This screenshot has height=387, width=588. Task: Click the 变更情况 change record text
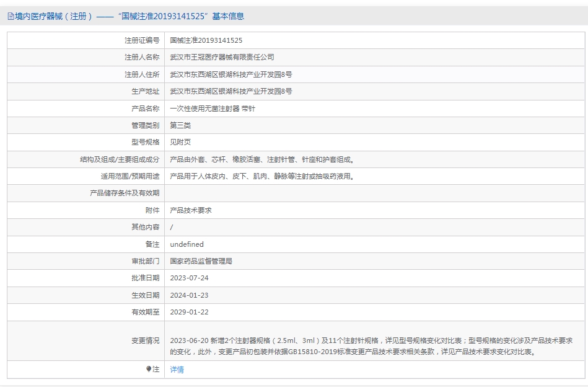[x=371, y=346]
